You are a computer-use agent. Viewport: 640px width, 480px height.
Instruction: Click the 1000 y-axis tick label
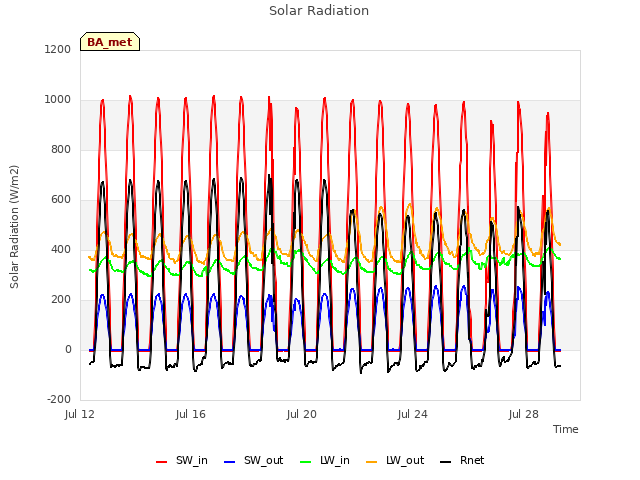pyautogui.click(x=58, y=100)
